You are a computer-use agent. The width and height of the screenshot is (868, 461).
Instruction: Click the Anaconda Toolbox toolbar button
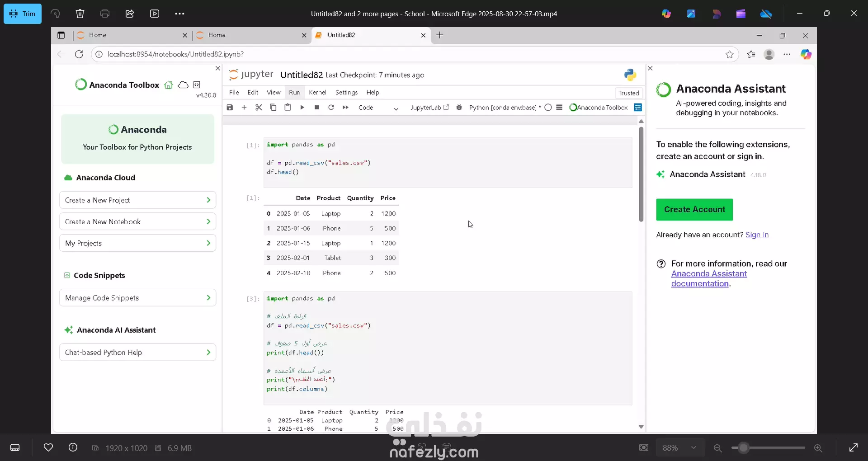pyautogui.click(x=599, y=107)
